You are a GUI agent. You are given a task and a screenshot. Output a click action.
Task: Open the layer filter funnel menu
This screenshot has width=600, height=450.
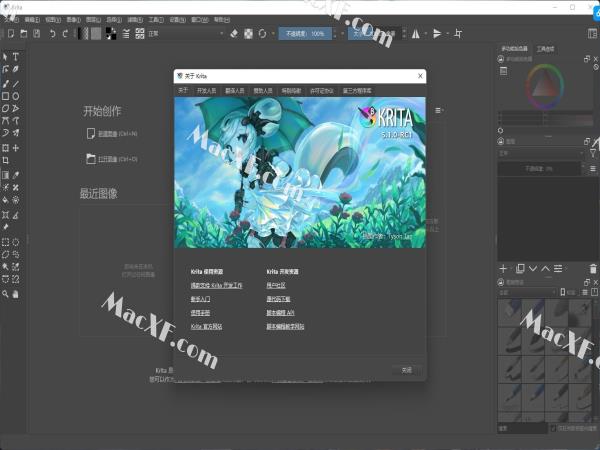[x=593, y=153]
